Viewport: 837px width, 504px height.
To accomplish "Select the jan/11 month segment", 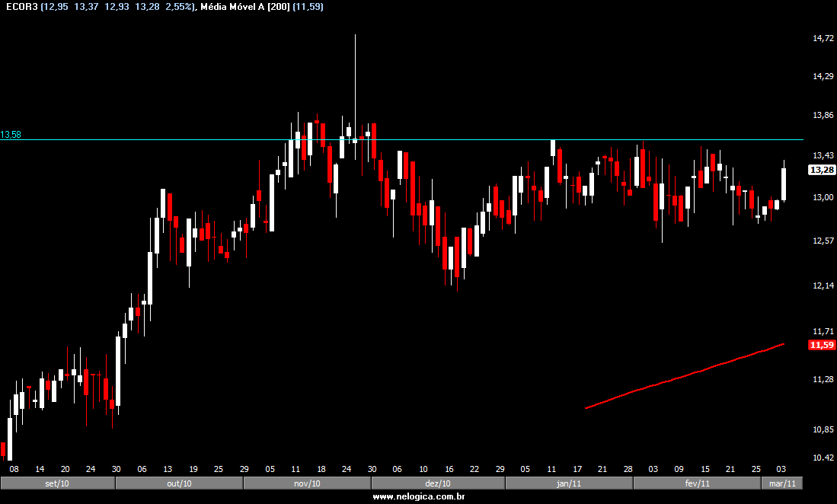I will (x=569, y=483).
